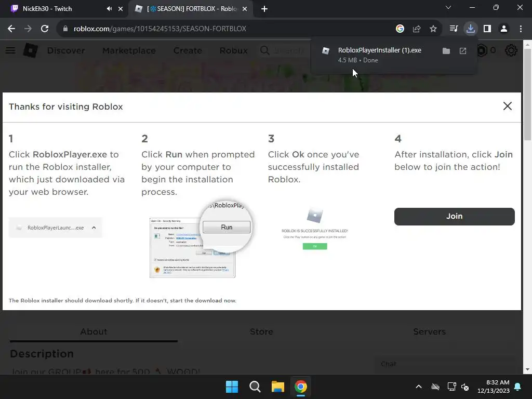Screen dimensions: 532x399
Task: Reload the Roblox page
Action: tap(45, 29)
